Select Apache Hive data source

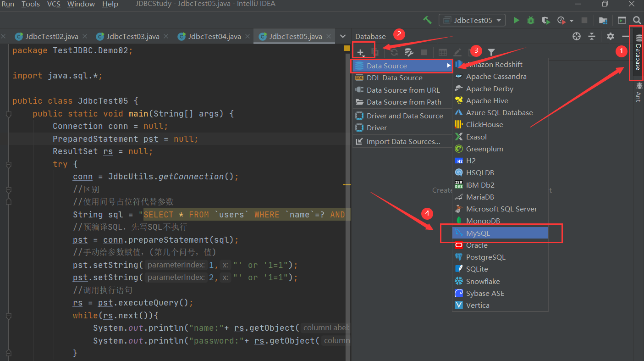point(500,100)
